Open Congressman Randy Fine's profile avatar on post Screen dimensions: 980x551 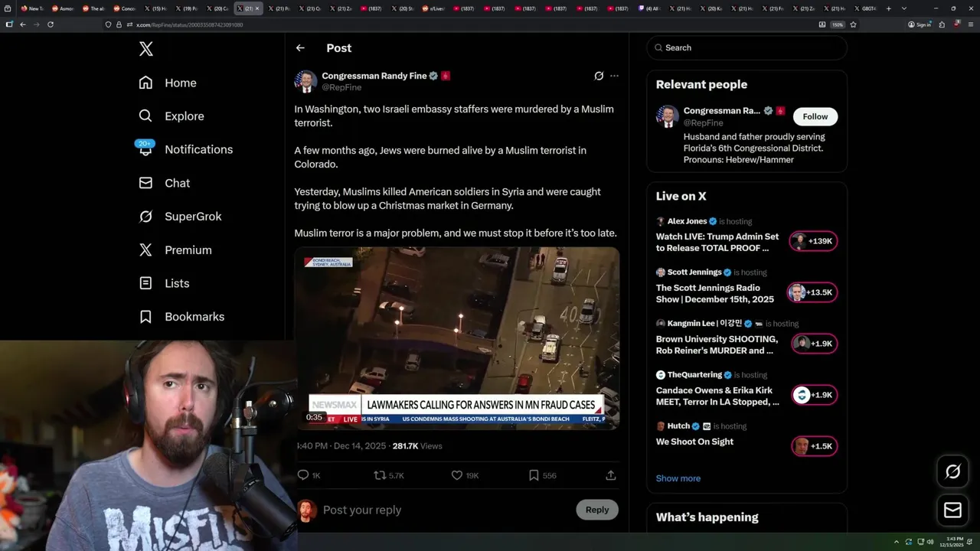[x=305, y=81]
